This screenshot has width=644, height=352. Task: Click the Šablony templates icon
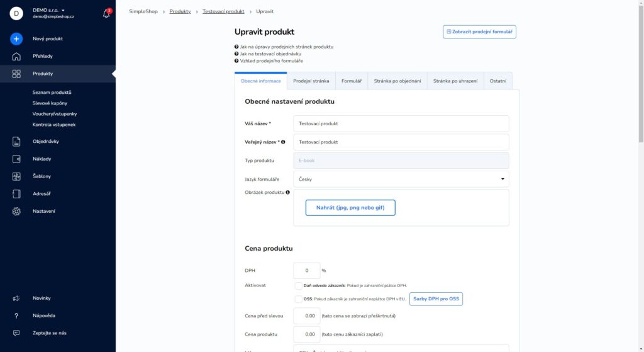click(x=16, y=176)
